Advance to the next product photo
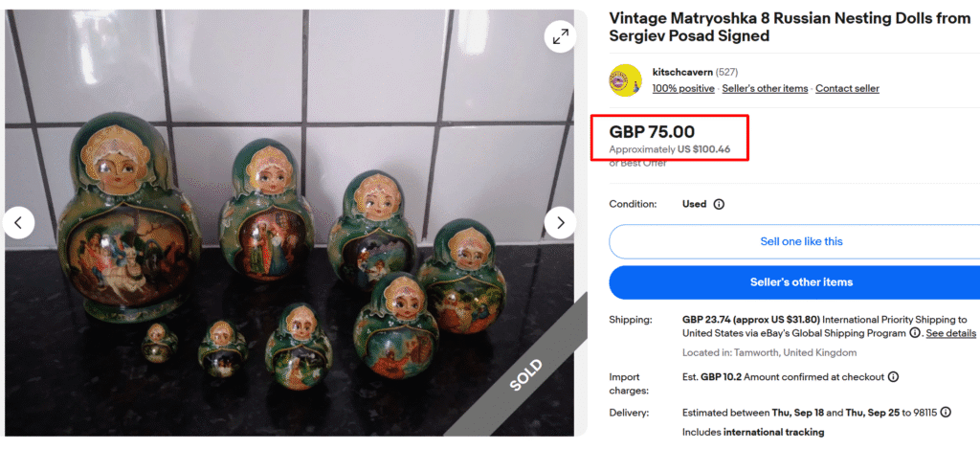 coord(560,223)
